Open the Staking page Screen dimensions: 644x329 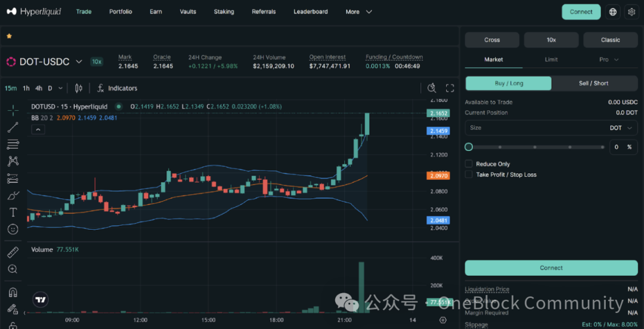click(x=224, y=12)
